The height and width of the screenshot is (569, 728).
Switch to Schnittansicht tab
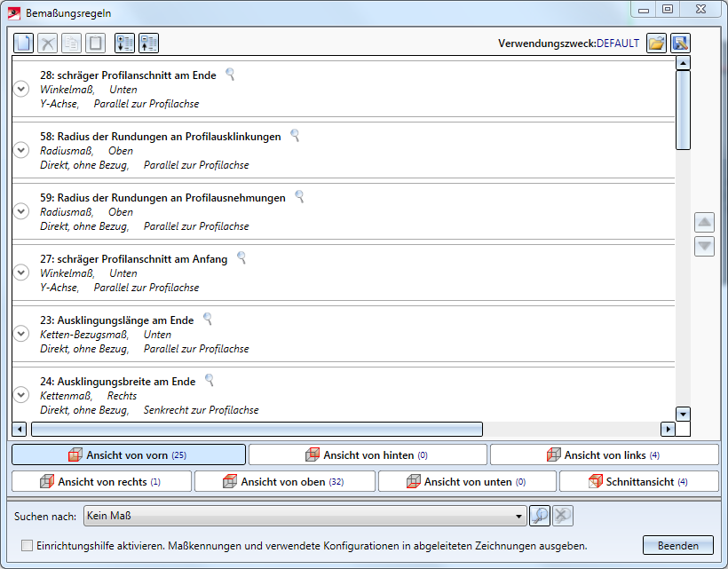coord(639,482)
